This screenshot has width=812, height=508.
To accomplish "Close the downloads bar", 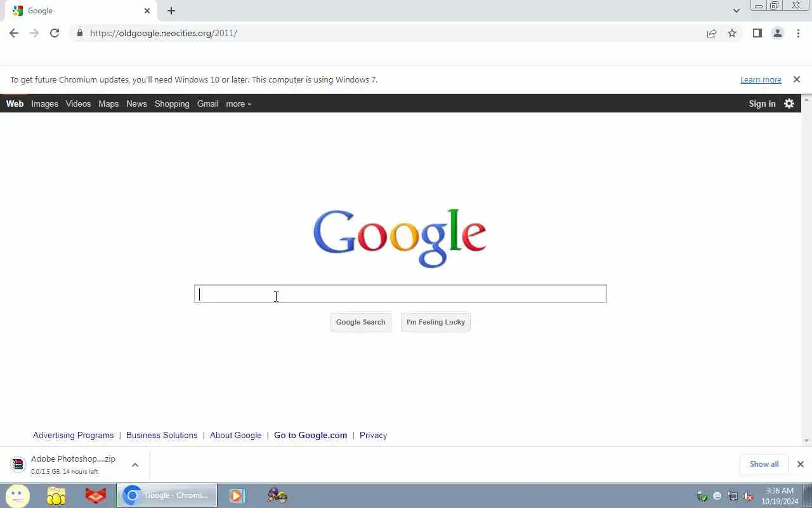I will click(x=801, y=464).
